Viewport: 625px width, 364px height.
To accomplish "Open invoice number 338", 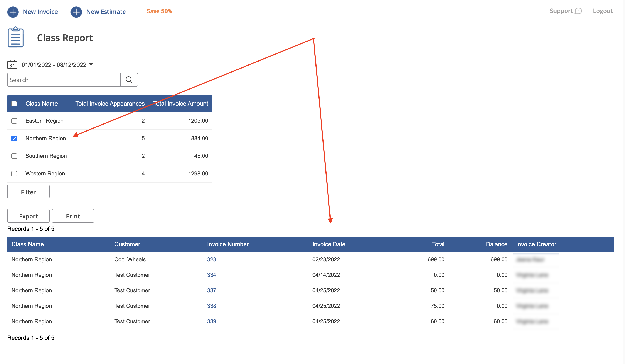I will click(x=212, y=306).
